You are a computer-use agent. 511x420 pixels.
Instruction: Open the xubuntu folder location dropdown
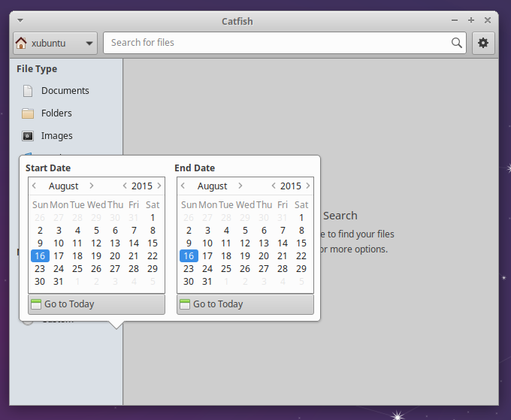[56, 43]
